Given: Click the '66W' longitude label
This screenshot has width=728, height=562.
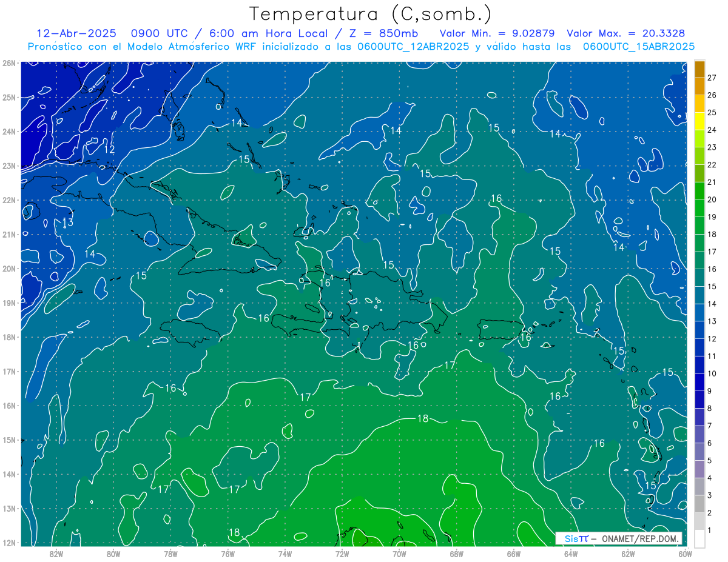Looking at the screenshot, I should pos(513,553).
